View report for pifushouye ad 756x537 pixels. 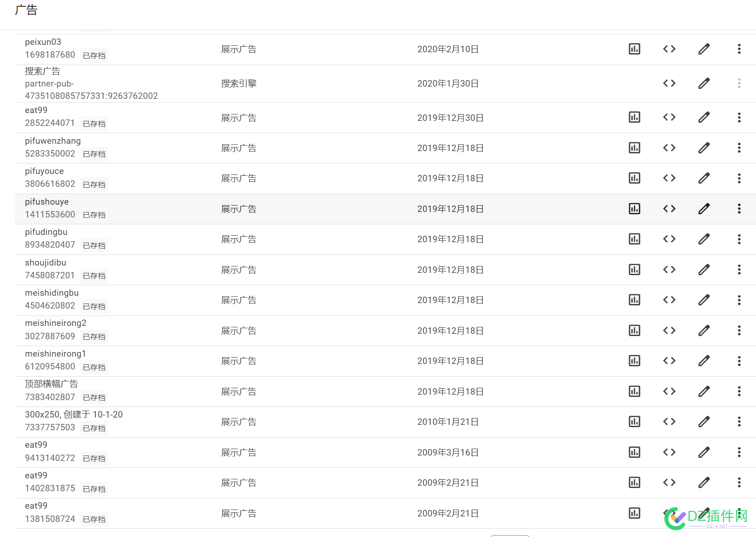click(635, 209)
